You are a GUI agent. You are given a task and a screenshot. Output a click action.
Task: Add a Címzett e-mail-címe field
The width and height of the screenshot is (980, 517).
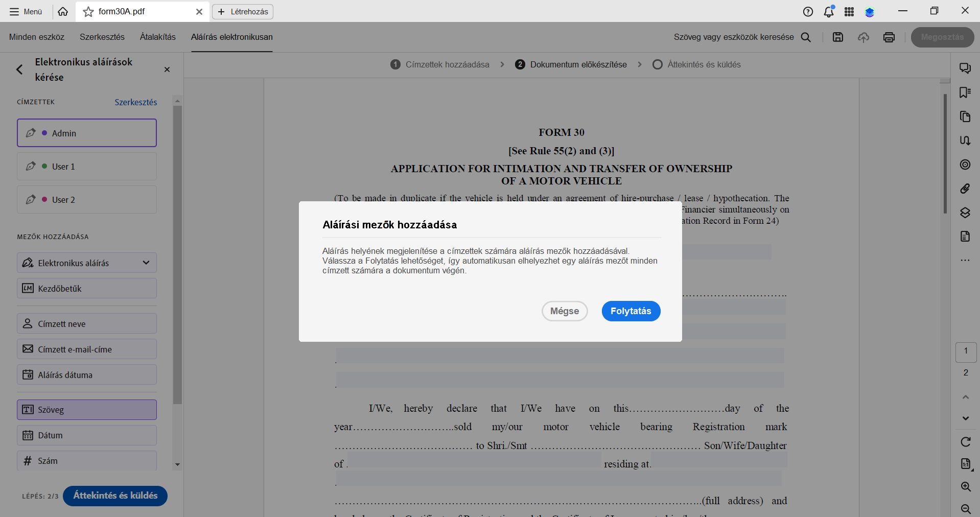coord(87,349)
